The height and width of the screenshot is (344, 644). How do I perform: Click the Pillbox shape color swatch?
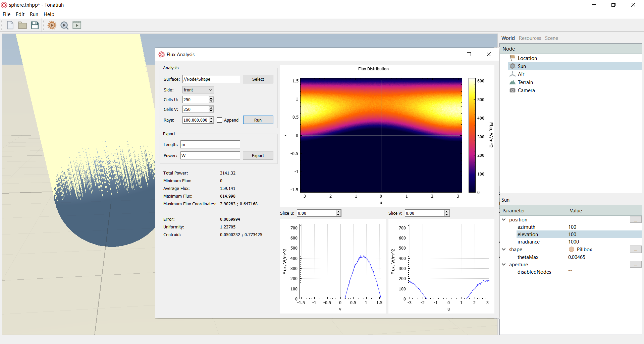572,249
